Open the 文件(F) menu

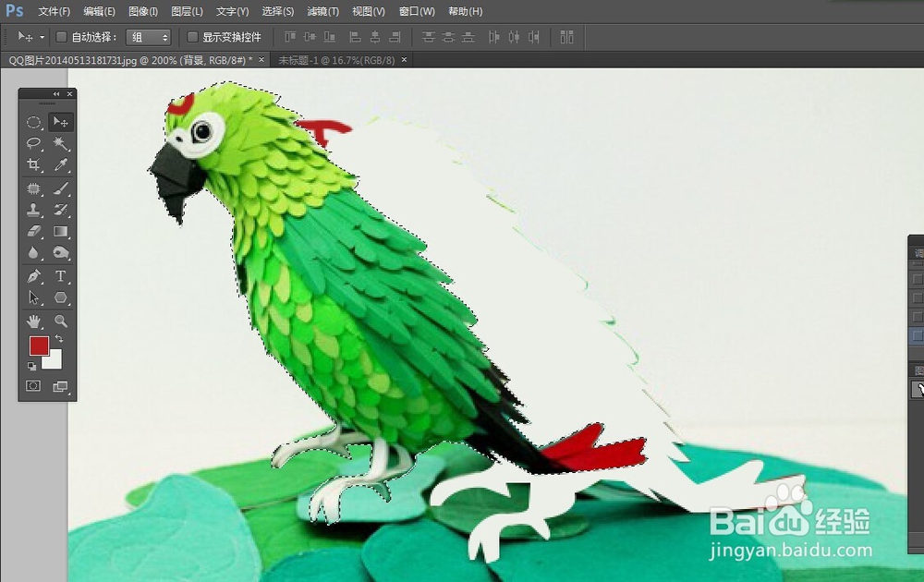tap(55, 11)
